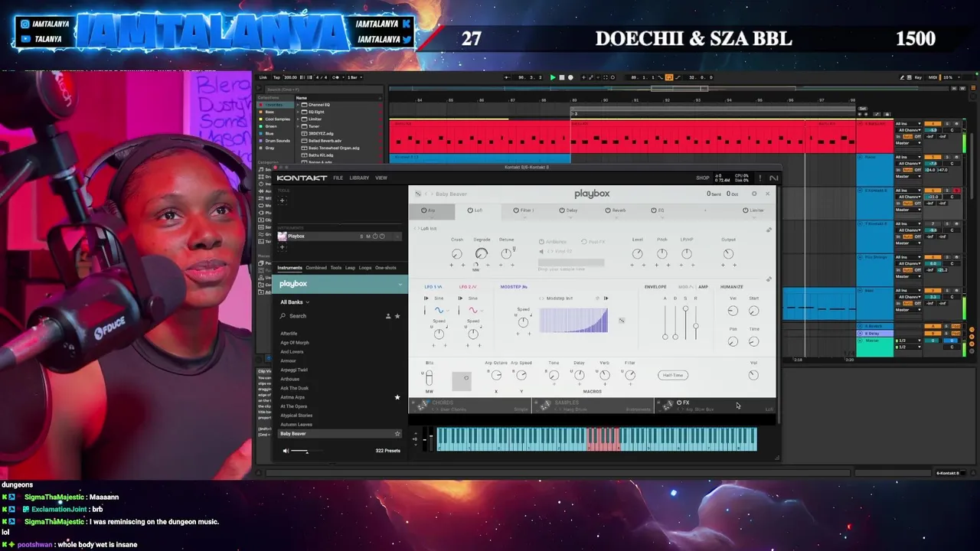Click the Native Instruments logo icon
This screenshot has width=980, height=551.
pyautogui.click(x=773, y=178)
